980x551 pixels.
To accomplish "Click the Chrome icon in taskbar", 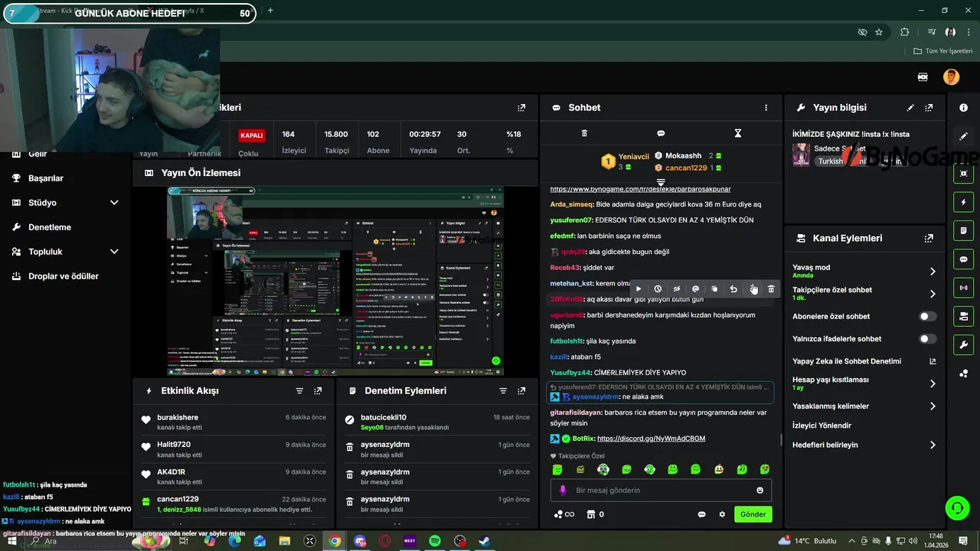I will pyautogui.click(x=335, y=541).
